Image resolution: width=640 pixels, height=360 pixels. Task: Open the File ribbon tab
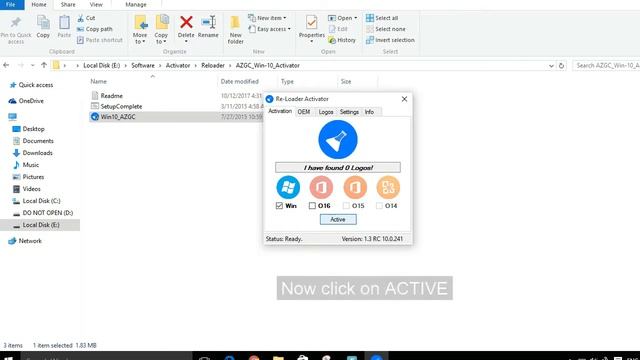click(11, 4)
